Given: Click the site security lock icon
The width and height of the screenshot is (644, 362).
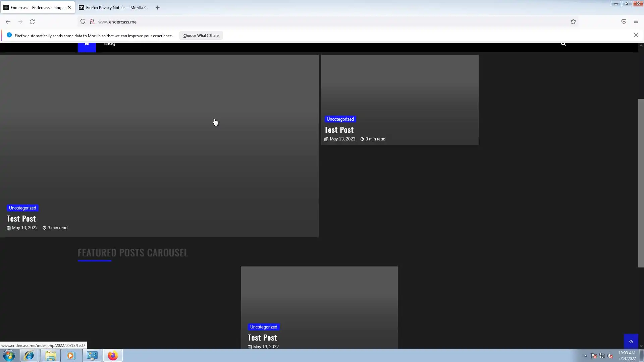Looking at the screenshot, I should 92,22.
